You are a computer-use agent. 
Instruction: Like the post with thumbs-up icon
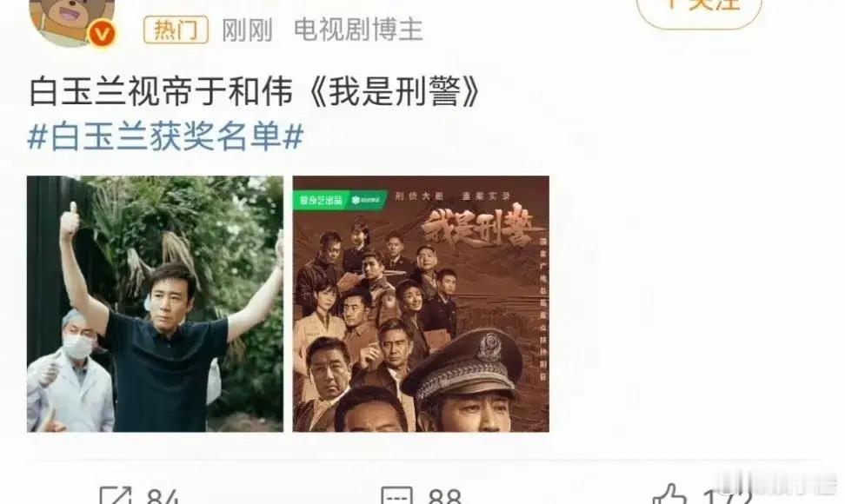coord(669,494)
